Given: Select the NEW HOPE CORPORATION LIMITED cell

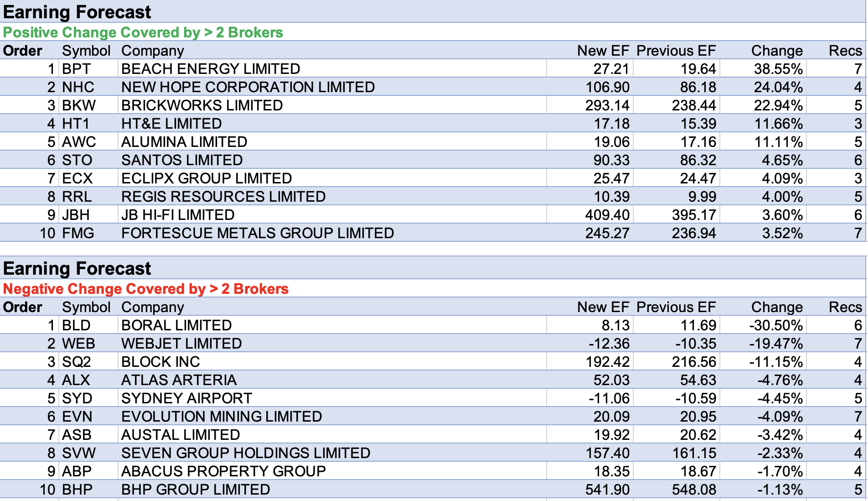Looking at the screenshot, I should 248,87.
